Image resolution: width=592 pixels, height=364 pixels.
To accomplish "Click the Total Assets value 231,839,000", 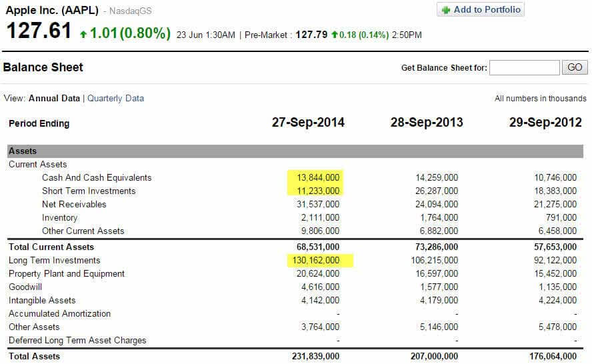I will point(315,357).
